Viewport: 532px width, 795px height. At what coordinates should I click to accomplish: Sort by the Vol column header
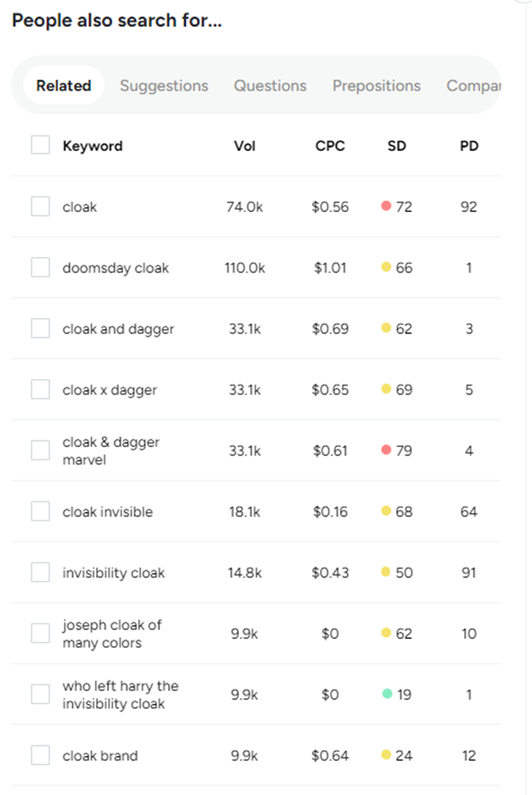(245, 146)
